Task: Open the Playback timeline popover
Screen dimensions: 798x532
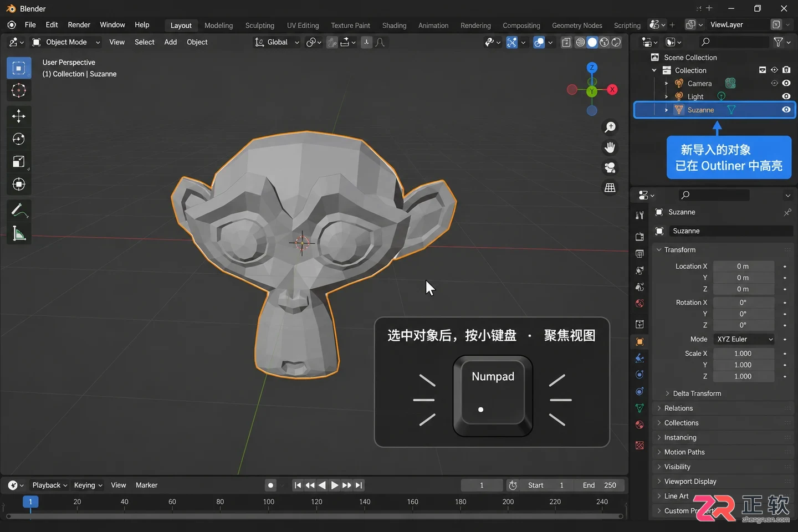Action: [49, 485]
